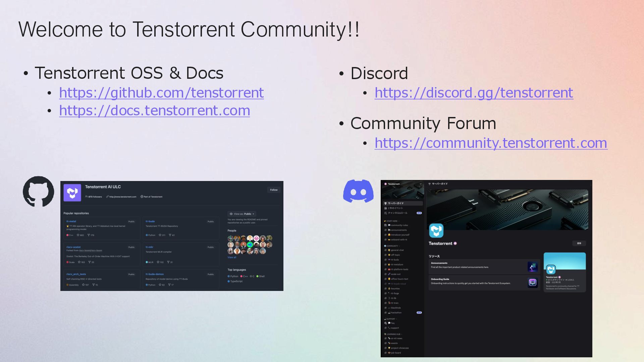Open the community.tenstorrent.com forum link
The width and height of the screenshot is (644, 362).
pos(491,143)
